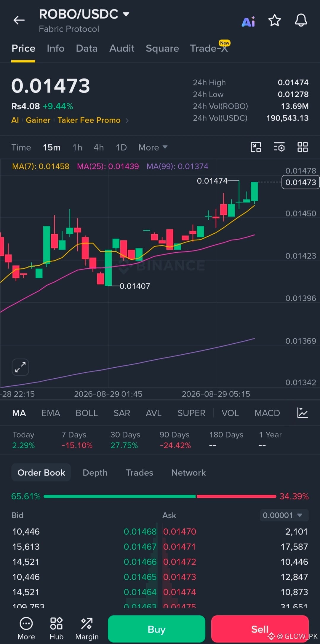The height and width of the screenshot is (644, 320).
Task: Switch to Square tab
Action: [162, 48]
